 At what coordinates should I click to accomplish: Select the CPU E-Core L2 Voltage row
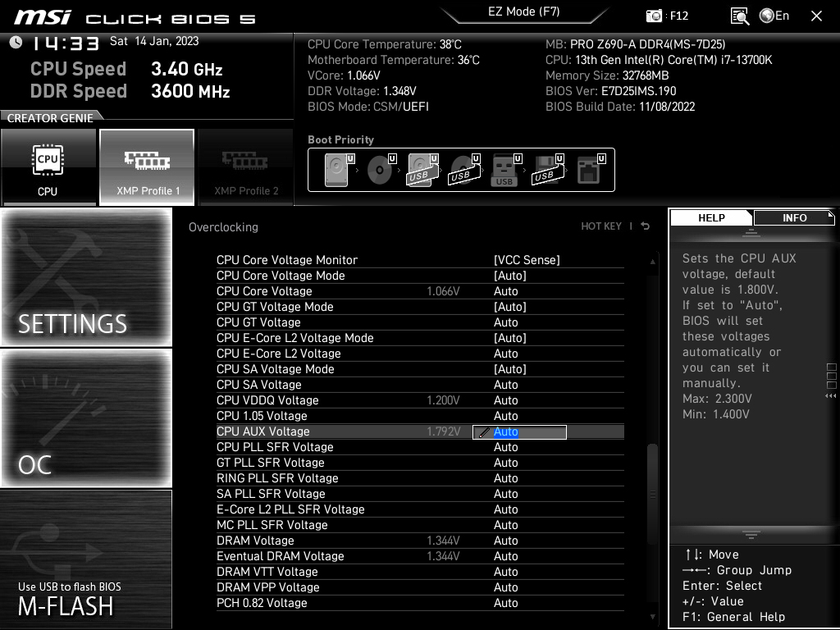(x=420, y=353)
